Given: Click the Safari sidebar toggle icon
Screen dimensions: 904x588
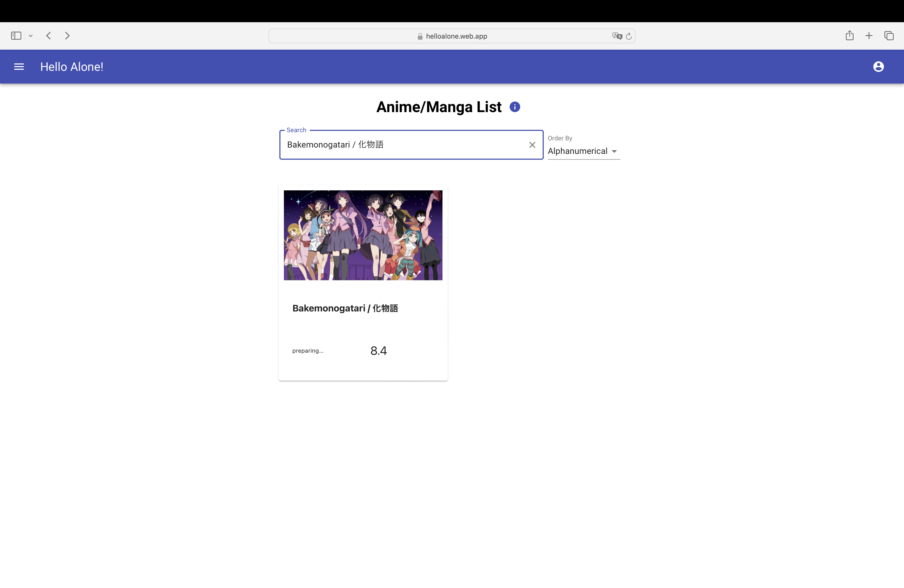Looking at the screenshot, I should click(x=16, y=36).
